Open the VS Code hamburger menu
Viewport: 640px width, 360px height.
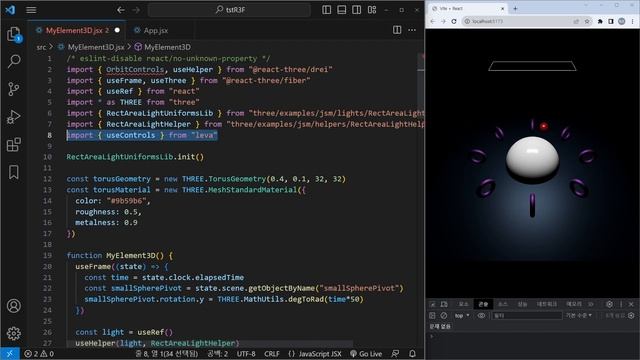[x=31, y=10]
